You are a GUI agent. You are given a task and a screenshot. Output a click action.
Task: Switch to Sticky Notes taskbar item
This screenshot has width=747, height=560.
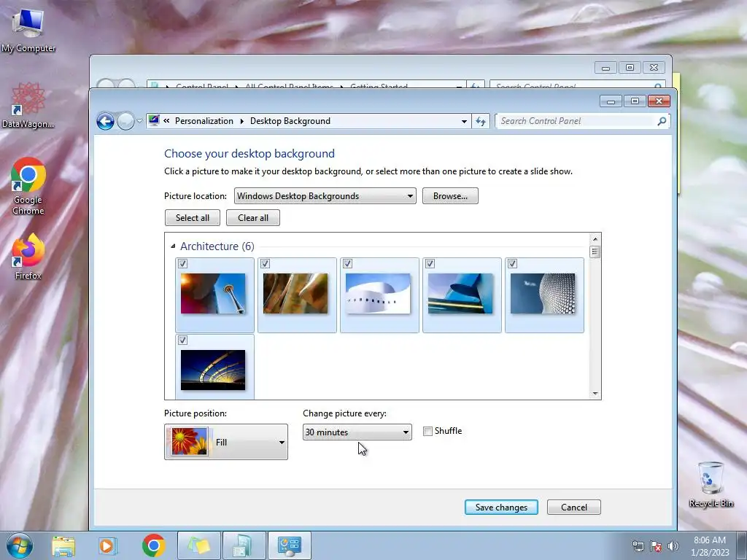(199, 545)
